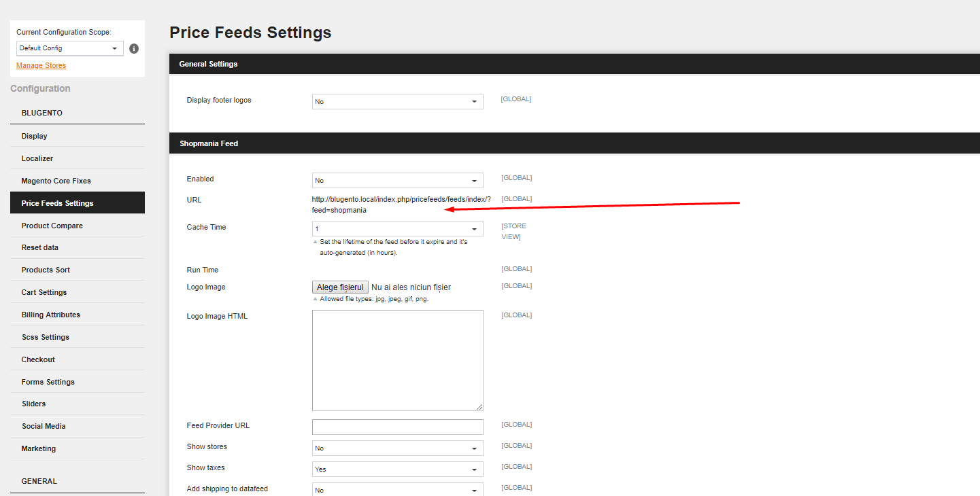Open the Show taxes dropdown
The image size is (980, 496).
point(398,469)
